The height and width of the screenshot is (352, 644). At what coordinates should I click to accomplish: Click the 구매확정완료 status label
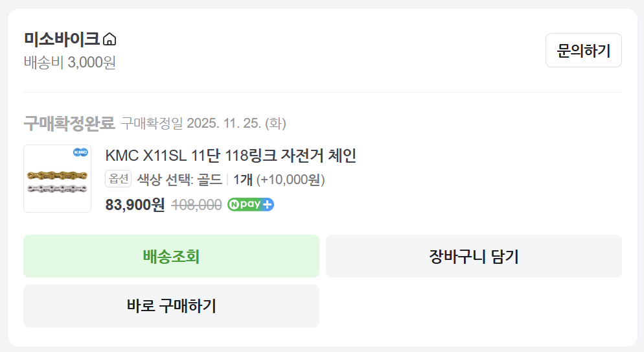(69, 123)
